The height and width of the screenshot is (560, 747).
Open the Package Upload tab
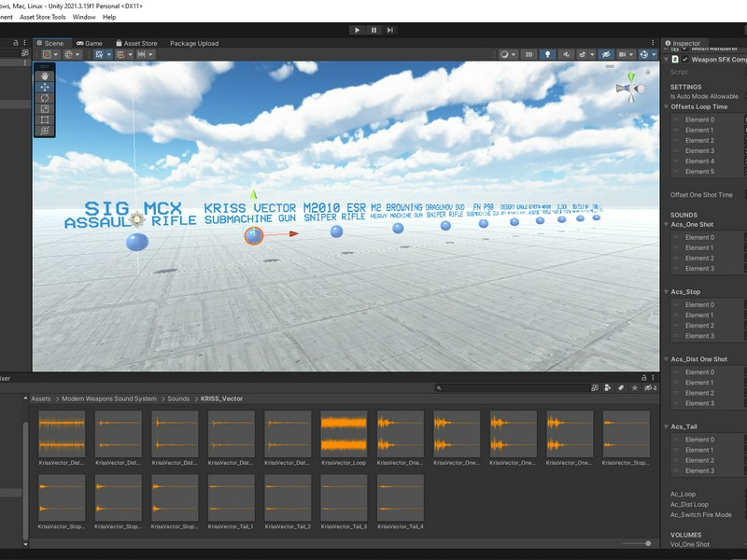coord(194,43)
